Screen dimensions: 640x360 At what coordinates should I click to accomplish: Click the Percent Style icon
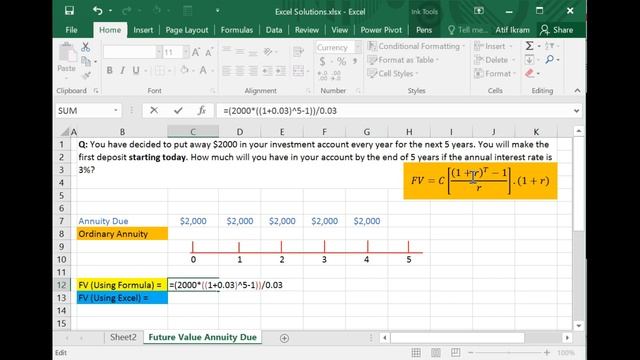[x=342, y=61]
